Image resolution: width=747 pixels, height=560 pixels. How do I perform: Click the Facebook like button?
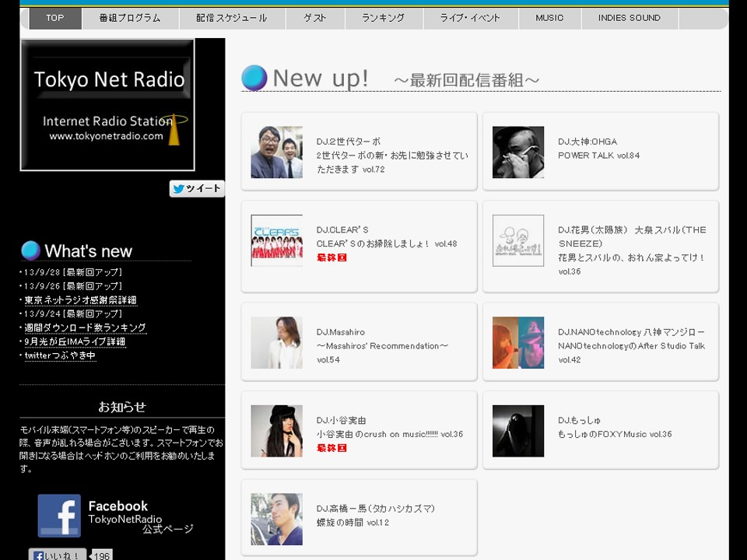58,555
